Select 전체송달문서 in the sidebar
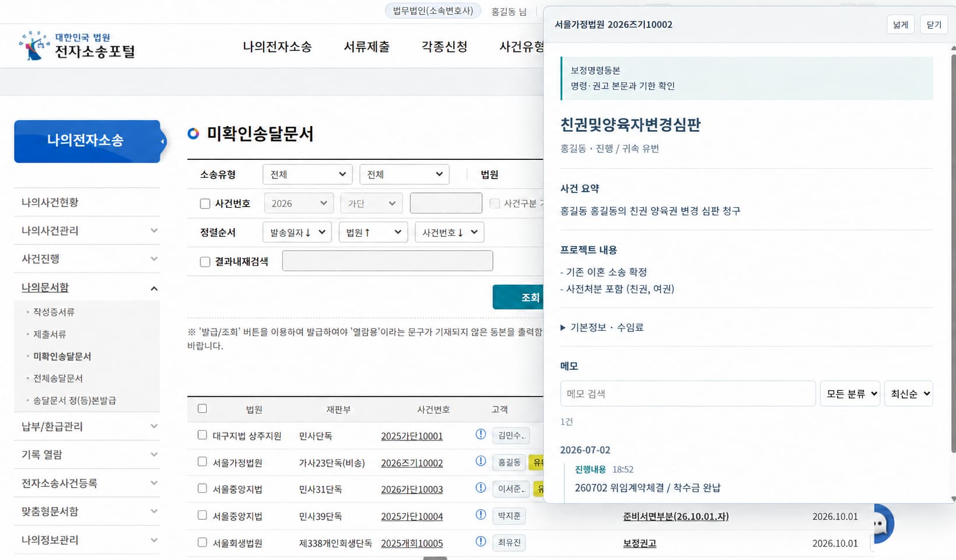The height and width of the screenshot is (560, 956). (58, 379)
